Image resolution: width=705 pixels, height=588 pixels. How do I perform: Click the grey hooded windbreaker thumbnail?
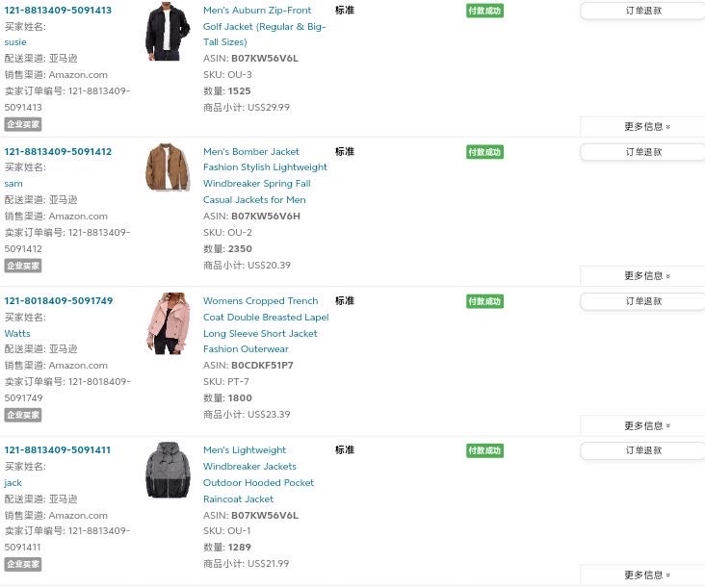point(168,470)
